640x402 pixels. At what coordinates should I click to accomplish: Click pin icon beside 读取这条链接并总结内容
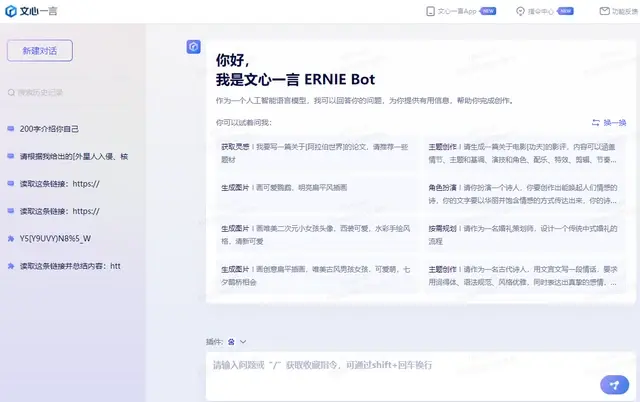point(11,266)
